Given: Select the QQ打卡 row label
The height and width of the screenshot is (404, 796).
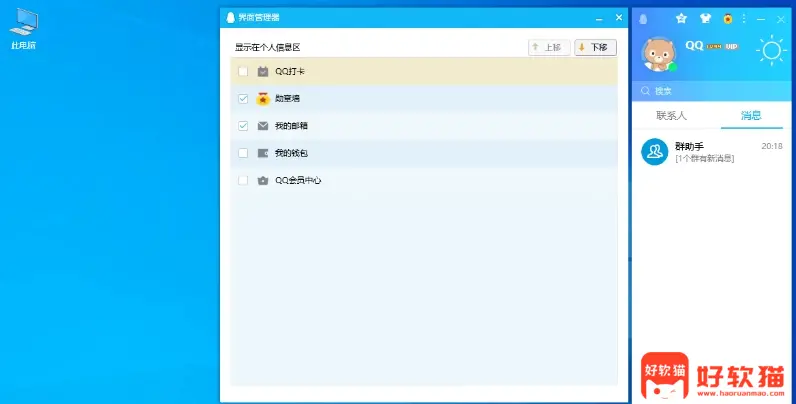Looking at the screenshot, I should click(x=290, y=72).
